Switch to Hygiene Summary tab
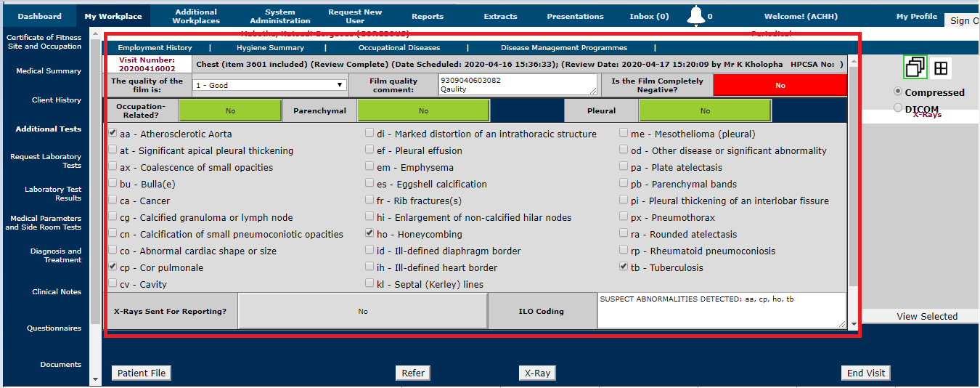980x388 pixels. pos(270,48)
